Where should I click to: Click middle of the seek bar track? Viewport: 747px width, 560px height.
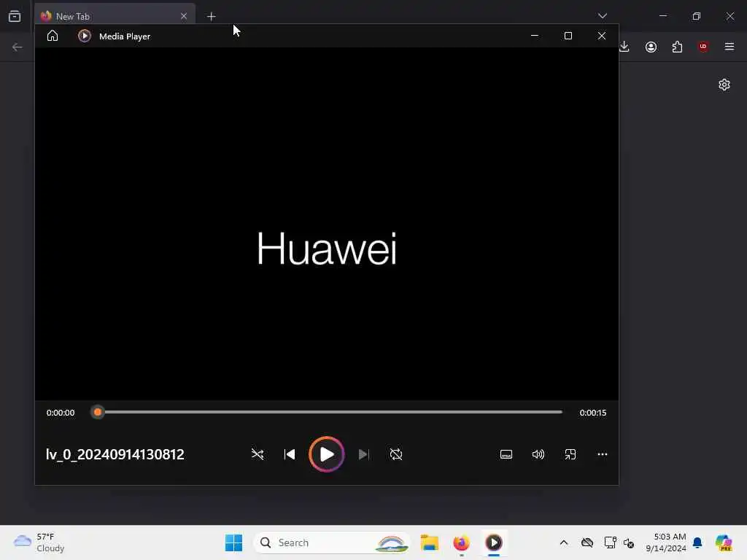326,413
